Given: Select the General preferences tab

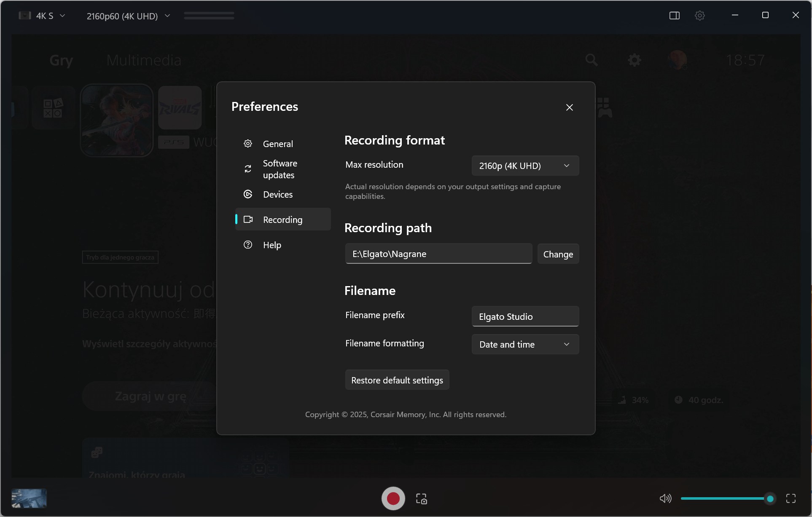Looking at the screenshot, I should [x=277, y=144].
